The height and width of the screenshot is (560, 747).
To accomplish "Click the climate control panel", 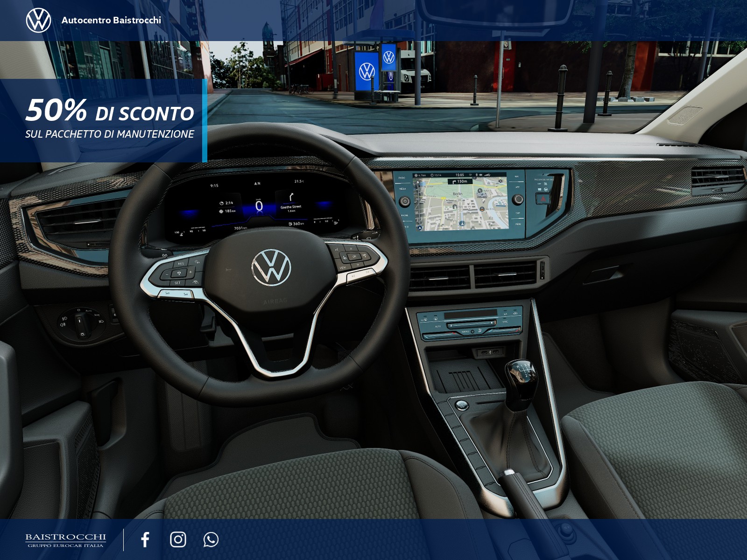I will coord(469,323).
